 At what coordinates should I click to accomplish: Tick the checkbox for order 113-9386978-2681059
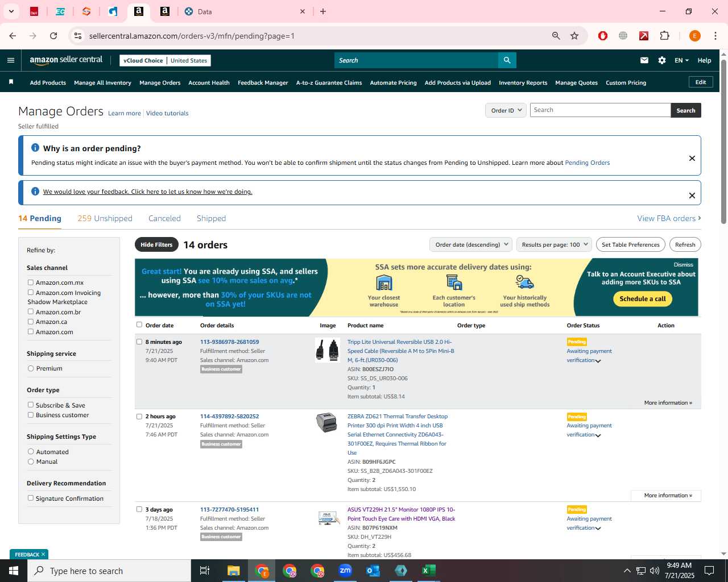(x=139, y=342)
